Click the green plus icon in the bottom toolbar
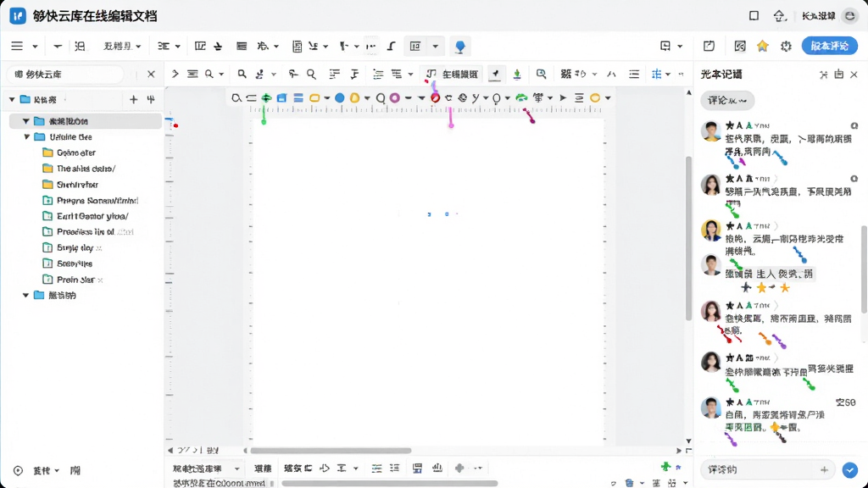868x488 pixels. tap(665, 467)
